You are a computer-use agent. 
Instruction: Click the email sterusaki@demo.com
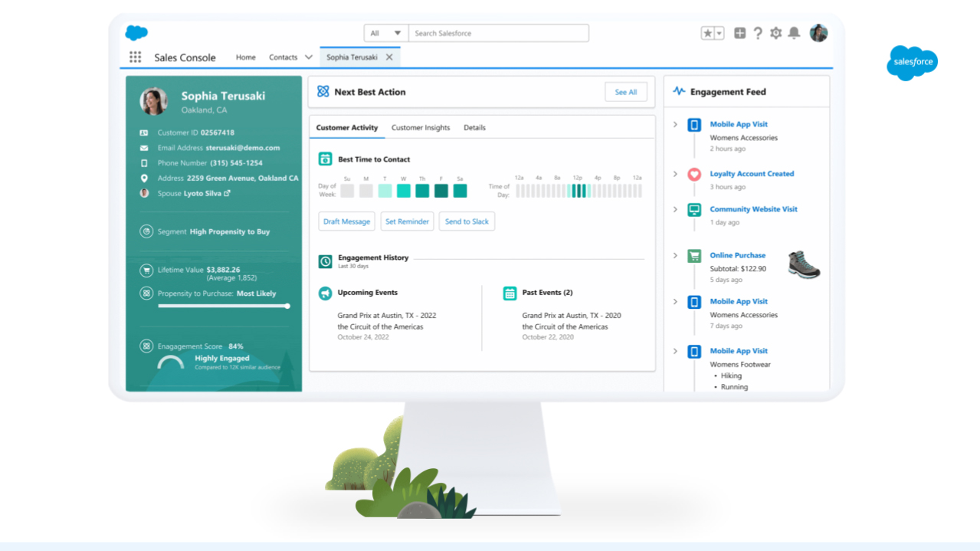coord(243,148)
